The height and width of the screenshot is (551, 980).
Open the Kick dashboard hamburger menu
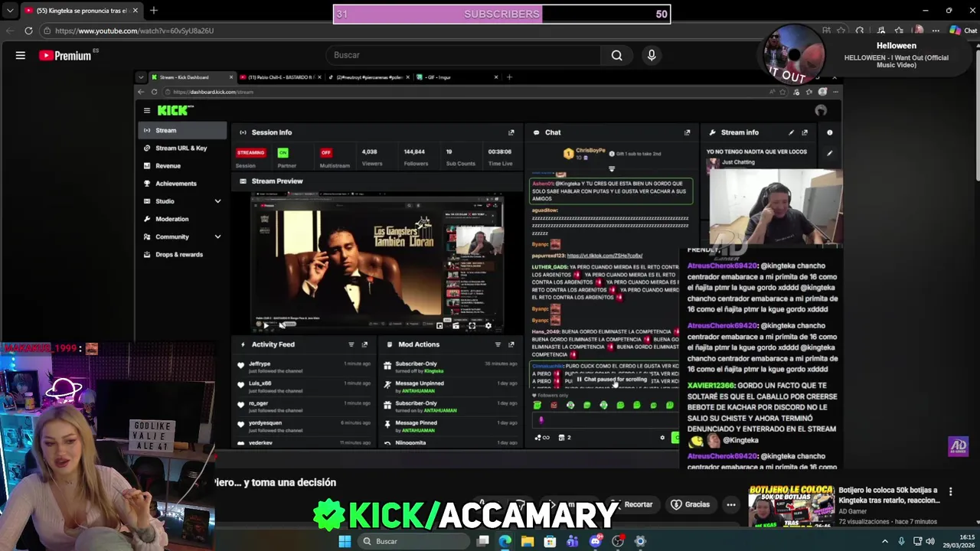tap(147, 110)
